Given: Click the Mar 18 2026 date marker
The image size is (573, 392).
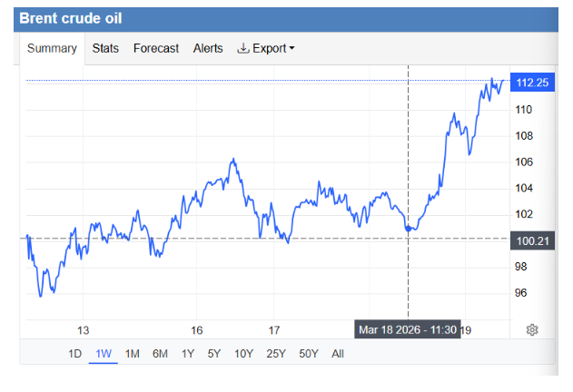Looking at the screenshot, I should (409, 328).
